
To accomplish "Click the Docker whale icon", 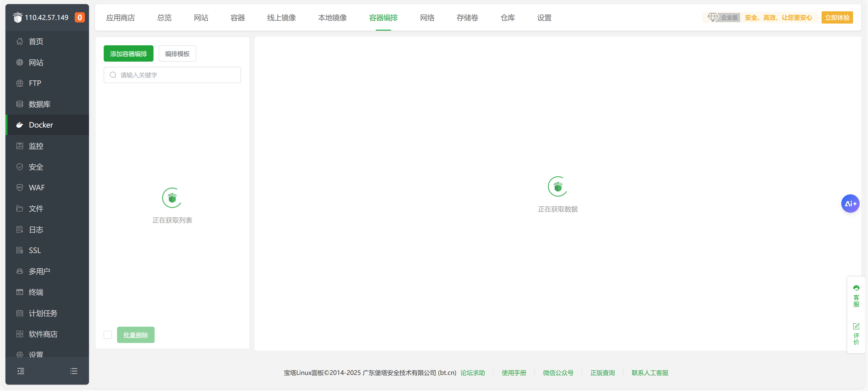I will point(19,125).
